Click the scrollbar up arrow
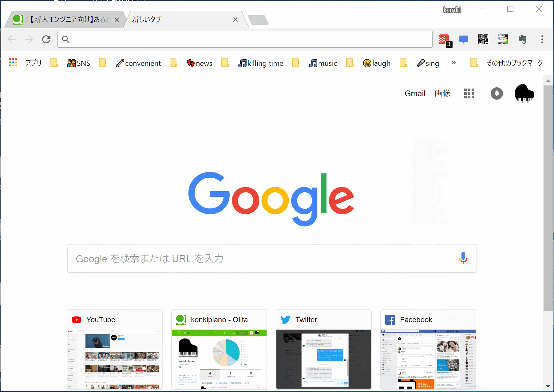Image resolution: width=554 pixels, height=392 pixels. tap(548, 81)
